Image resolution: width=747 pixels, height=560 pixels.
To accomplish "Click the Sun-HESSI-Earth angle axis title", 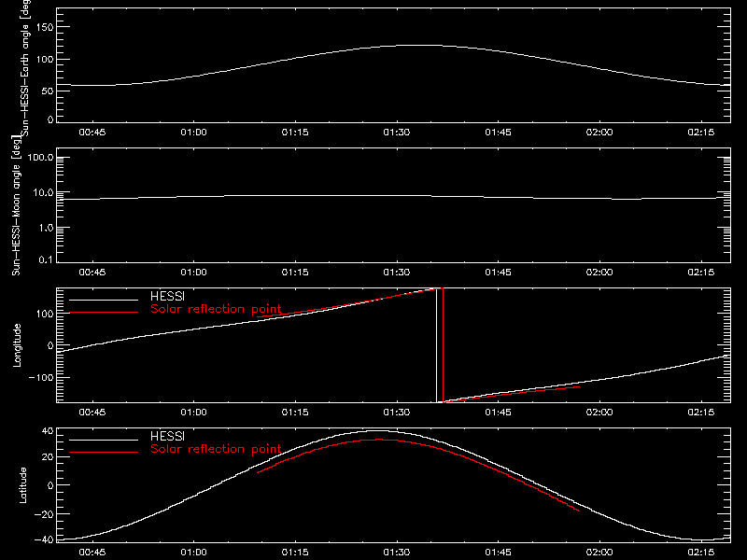I will point(25,66).
